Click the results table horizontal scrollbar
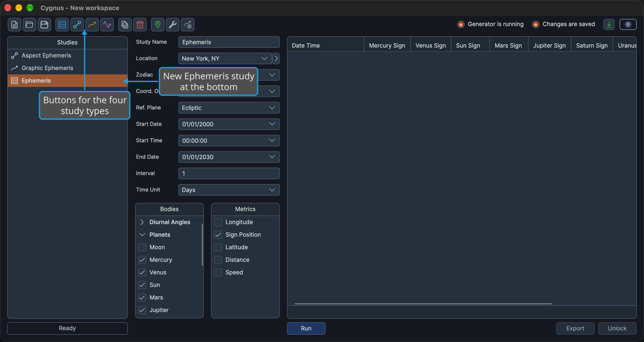Viewport: 644px width, 342px height. tap(423, 304)
